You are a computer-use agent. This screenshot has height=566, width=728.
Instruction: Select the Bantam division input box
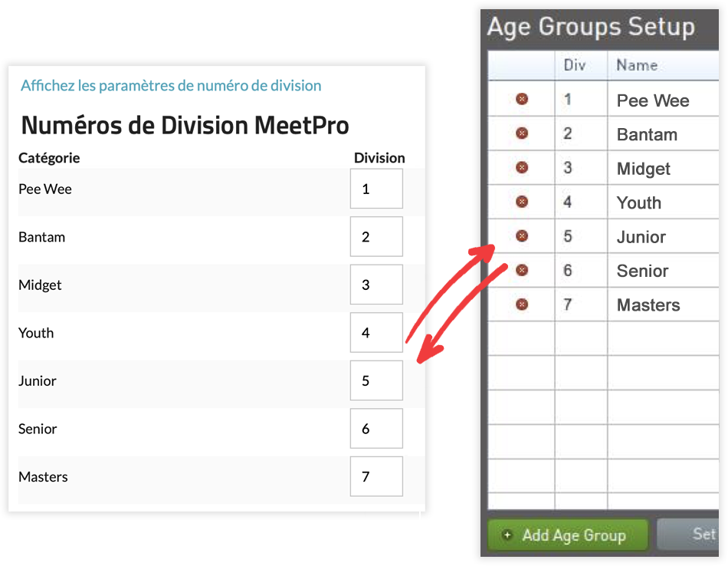(x=376, y=236)
